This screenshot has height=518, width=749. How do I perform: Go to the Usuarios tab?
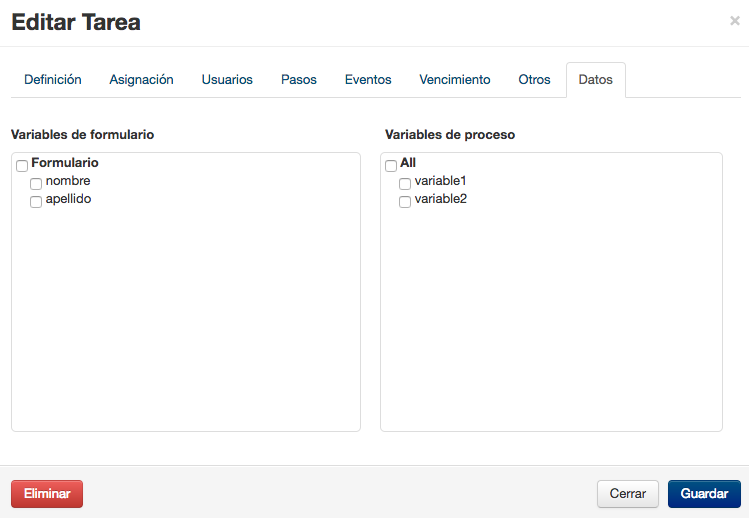(x=227, y=80)
